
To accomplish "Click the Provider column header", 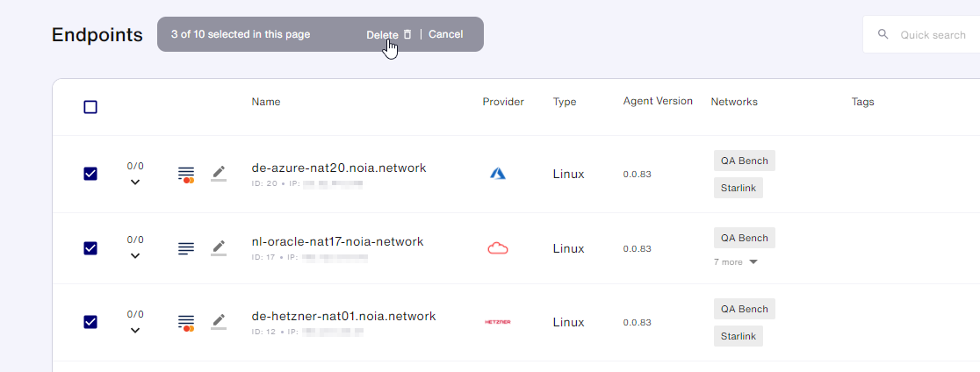I will pos(503,102).
